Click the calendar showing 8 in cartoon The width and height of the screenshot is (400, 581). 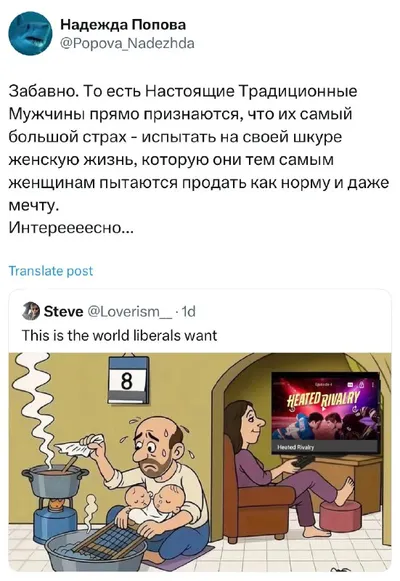(x=128, y=380)
